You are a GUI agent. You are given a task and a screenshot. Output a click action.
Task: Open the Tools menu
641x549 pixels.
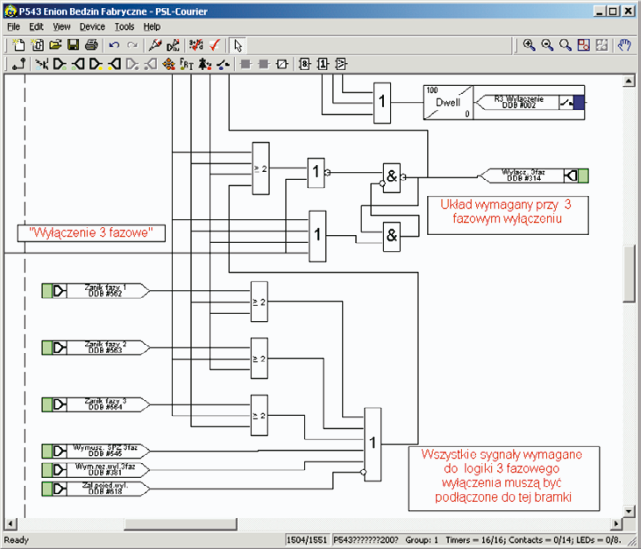tap(124, 27)
